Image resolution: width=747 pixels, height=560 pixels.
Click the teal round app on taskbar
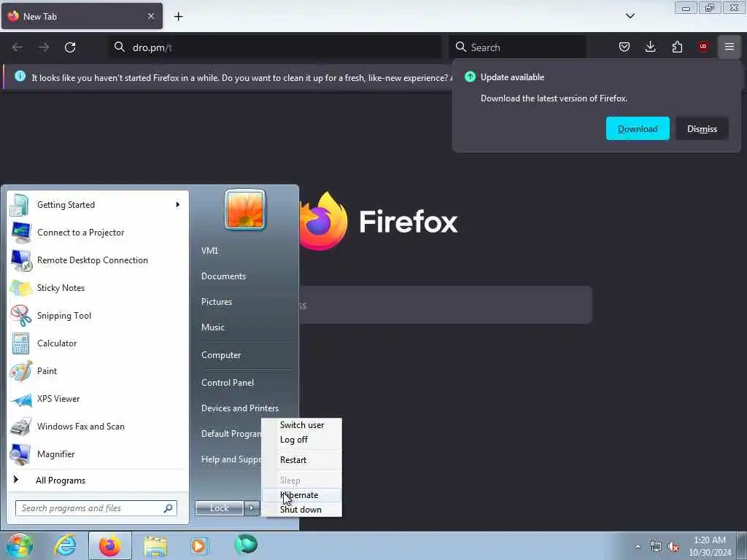[x=246, y=545]
